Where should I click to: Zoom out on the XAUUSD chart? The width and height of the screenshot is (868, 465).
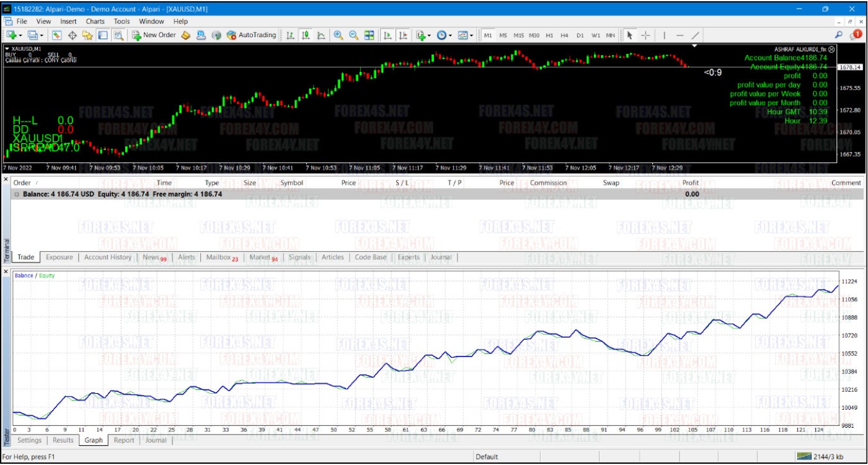click(x=353, y=35)
